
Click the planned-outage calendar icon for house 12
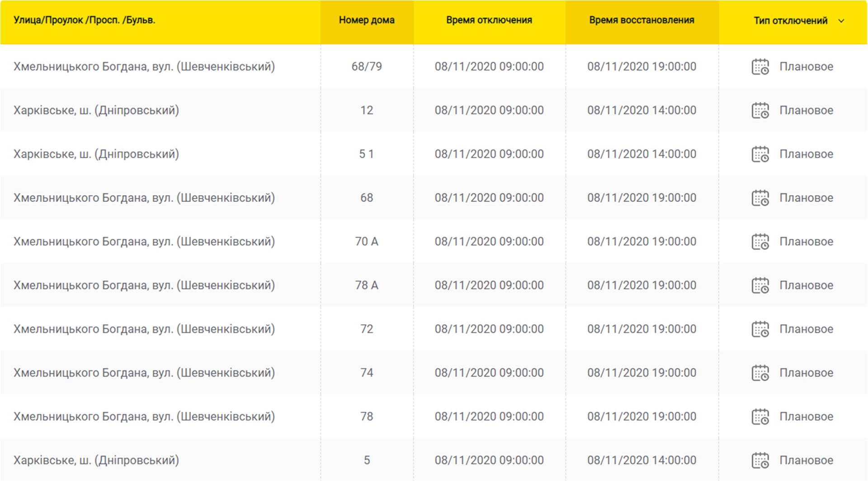(x=760, y=111)
